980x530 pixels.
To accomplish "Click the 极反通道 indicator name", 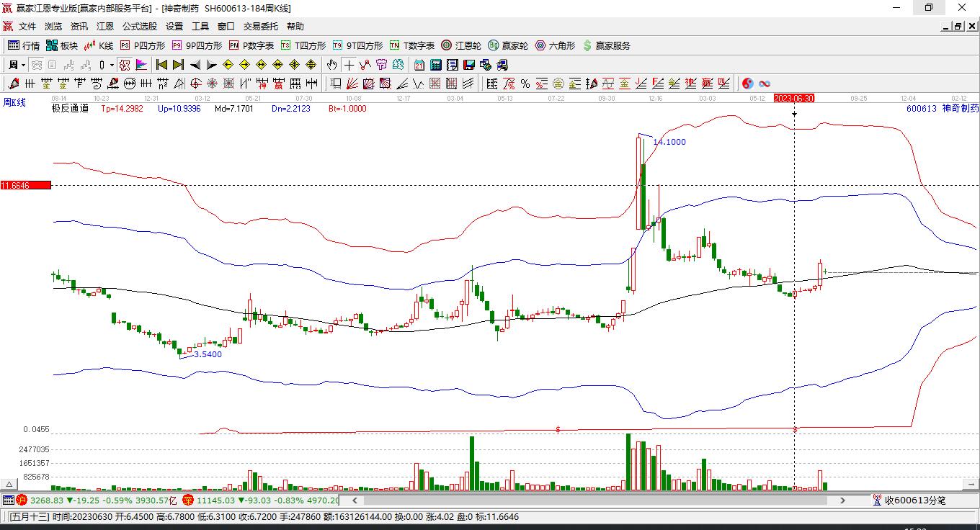I will coord(70,109).
